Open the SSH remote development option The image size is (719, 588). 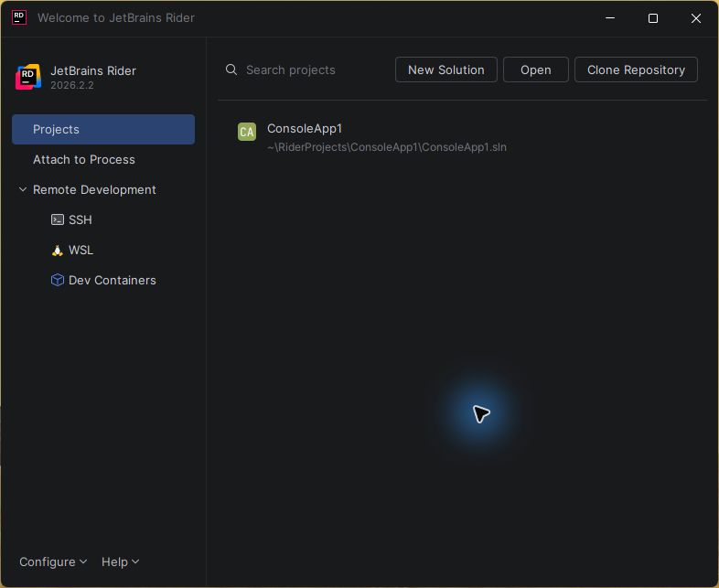pyautogui.click(x=103, y=220)
